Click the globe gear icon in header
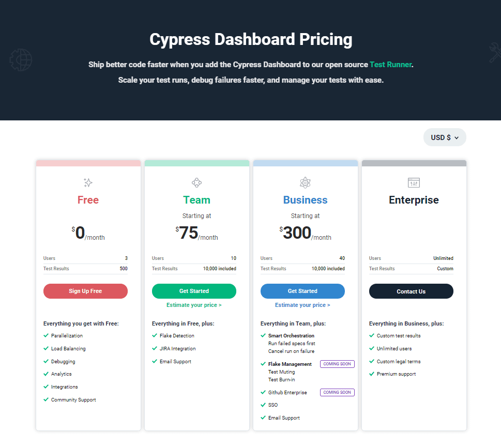The image size is (501, 448). (21, 59)
